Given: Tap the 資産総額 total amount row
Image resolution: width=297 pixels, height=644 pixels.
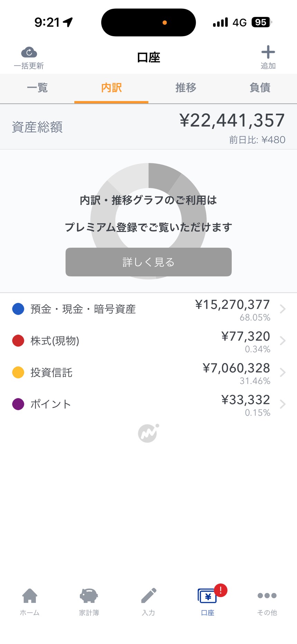Looking at the screenshot, I should pyautogui.click(x=148, y=127).
